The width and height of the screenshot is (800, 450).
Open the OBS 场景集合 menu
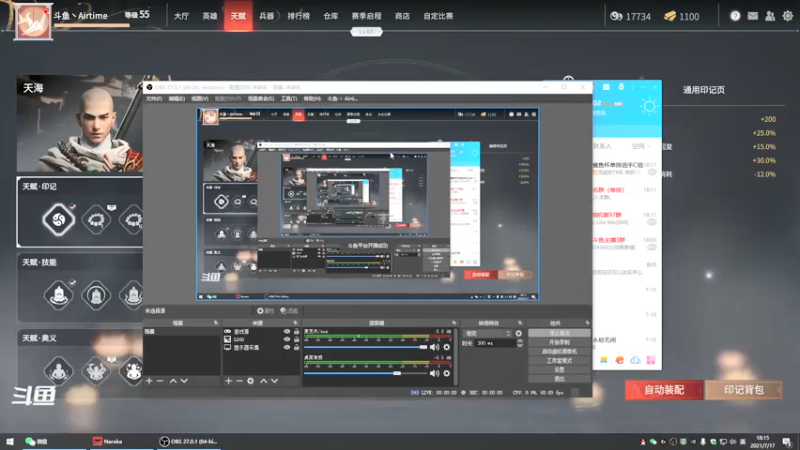coord(261,98)
